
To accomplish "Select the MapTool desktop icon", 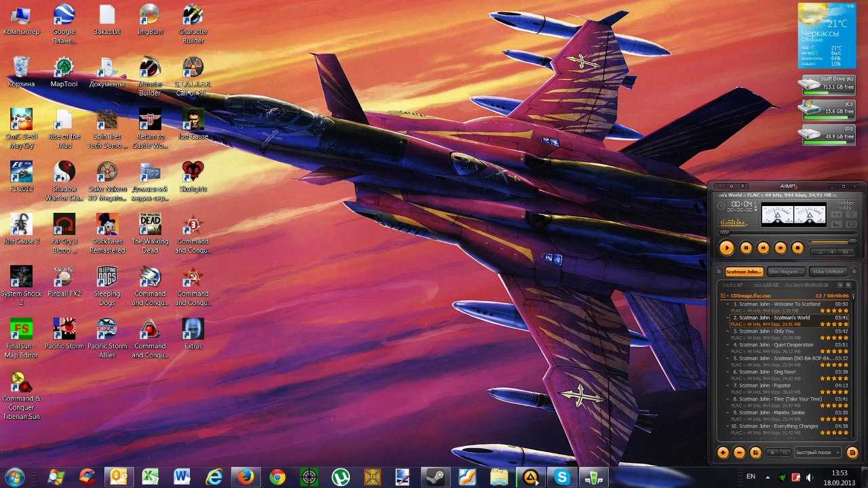I will coord(64,72).
